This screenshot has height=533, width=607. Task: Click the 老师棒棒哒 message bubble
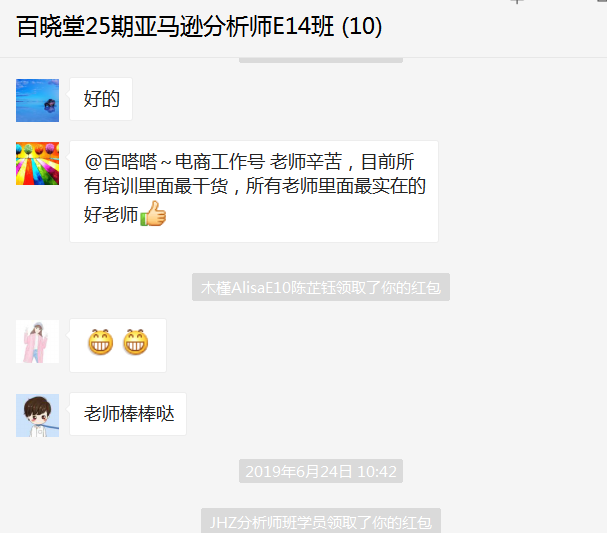coord(128,414)
